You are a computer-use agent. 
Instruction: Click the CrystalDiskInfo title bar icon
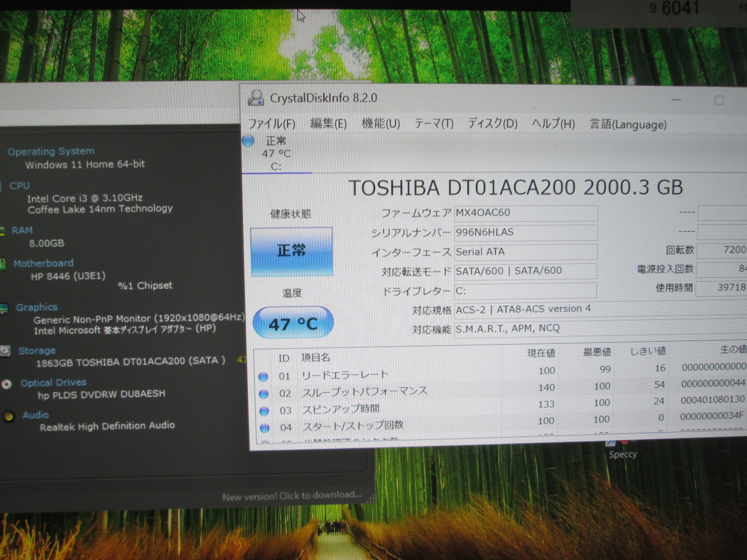point(255,98)
